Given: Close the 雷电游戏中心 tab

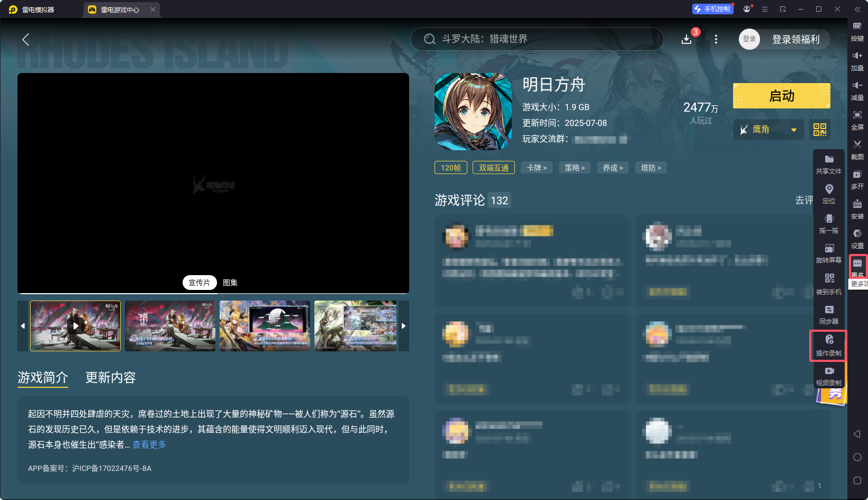Looking at the screenshot, I should coord(153,10).
